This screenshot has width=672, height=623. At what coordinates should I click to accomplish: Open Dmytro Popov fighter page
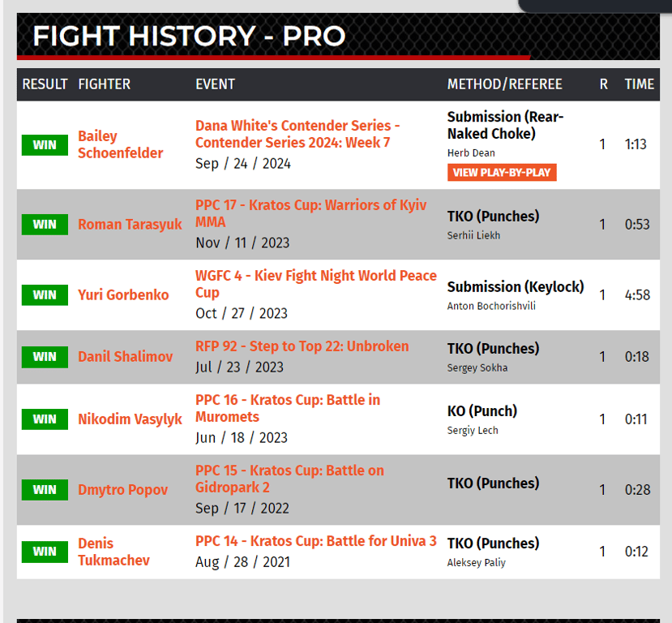(122, 490)
